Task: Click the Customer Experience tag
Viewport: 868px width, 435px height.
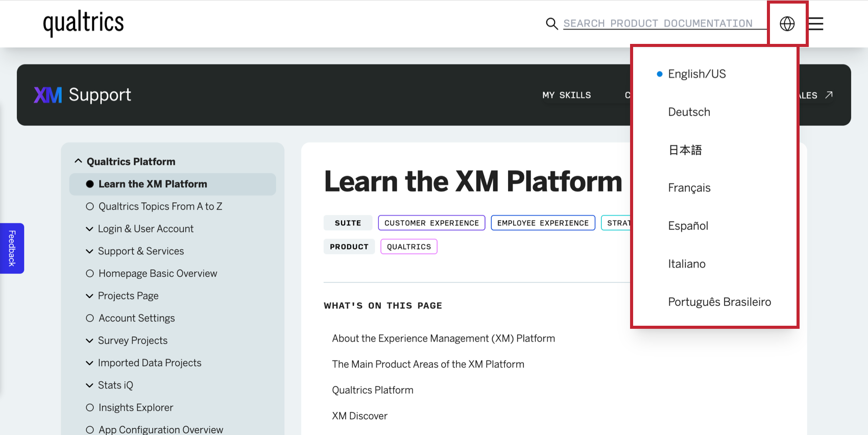Action: click(431, 223)
